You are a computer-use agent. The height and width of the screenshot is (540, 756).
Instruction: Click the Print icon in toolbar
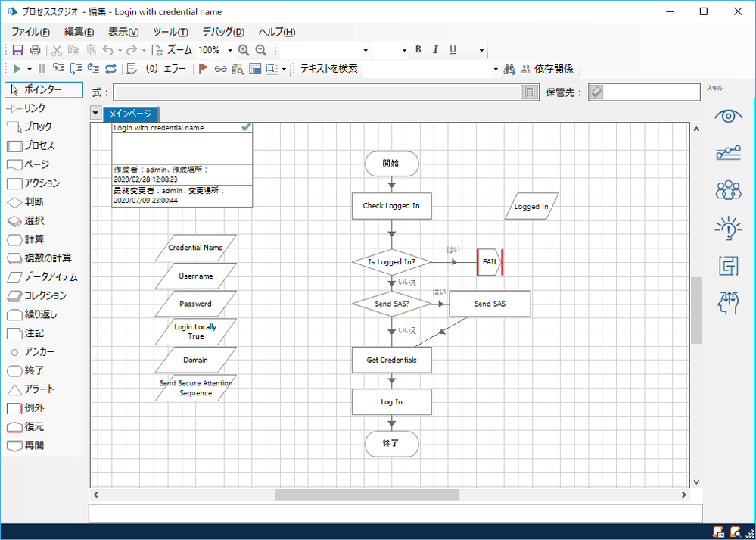click(36, 50)
